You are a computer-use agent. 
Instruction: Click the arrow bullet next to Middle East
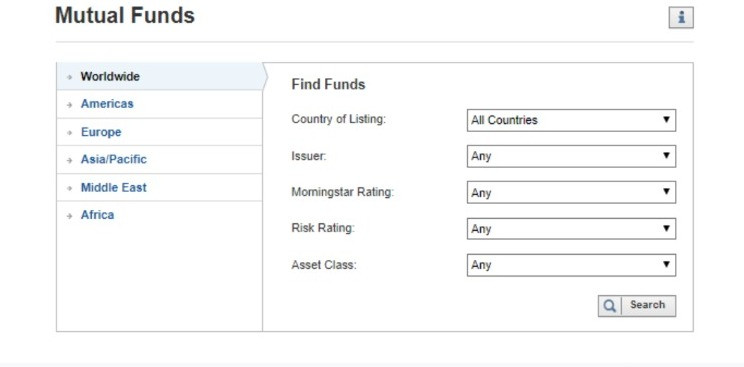coord(70,188)
